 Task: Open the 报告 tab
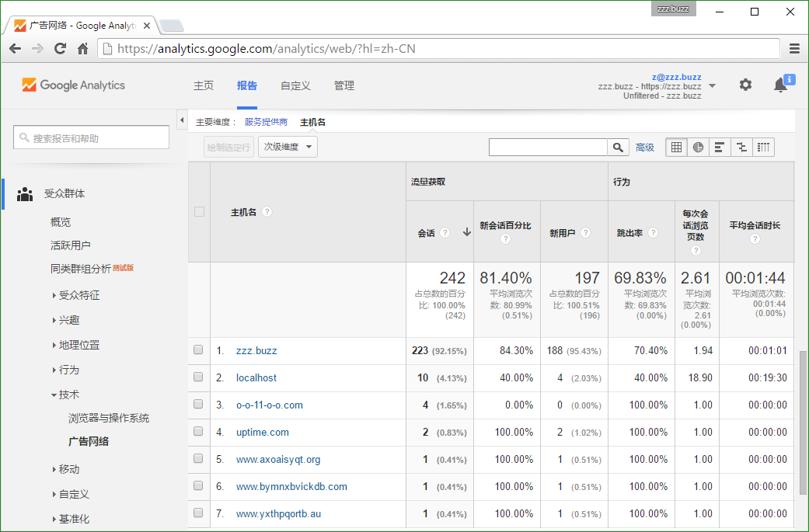point(247,85)
